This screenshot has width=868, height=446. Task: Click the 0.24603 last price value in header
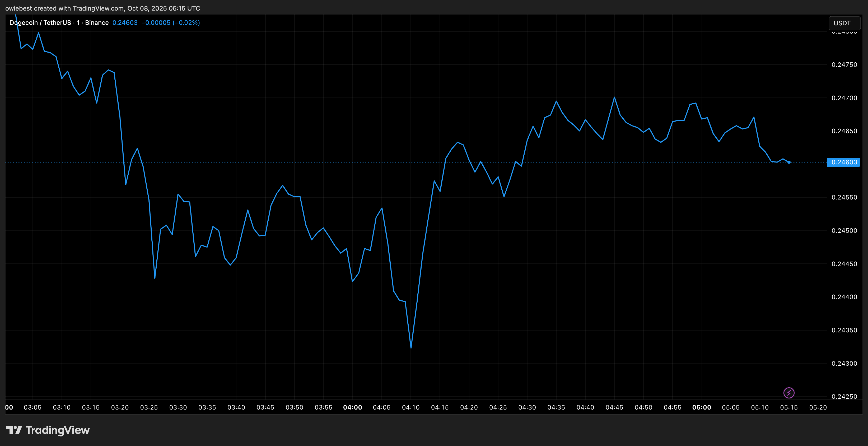pyautogui.click(x=125, y=22)
